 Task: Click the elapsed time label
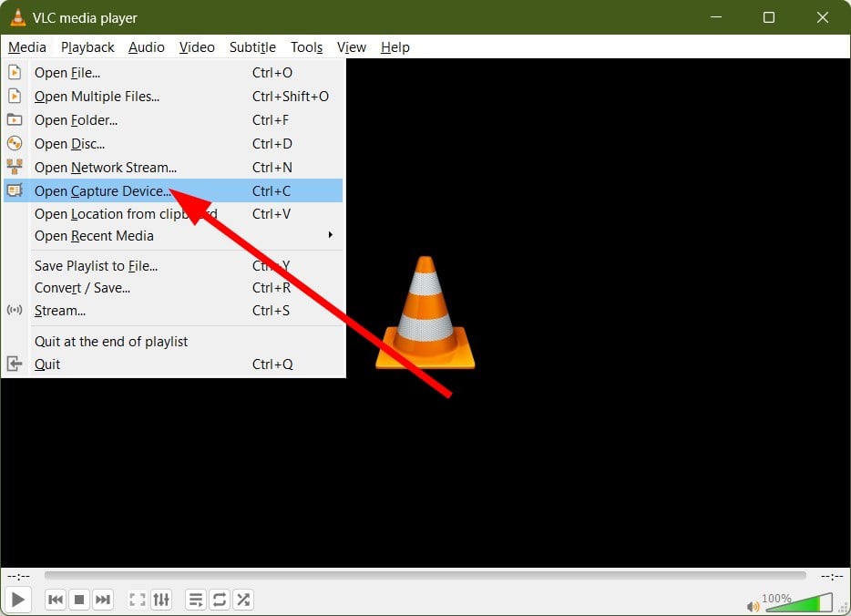click(19, 576)
